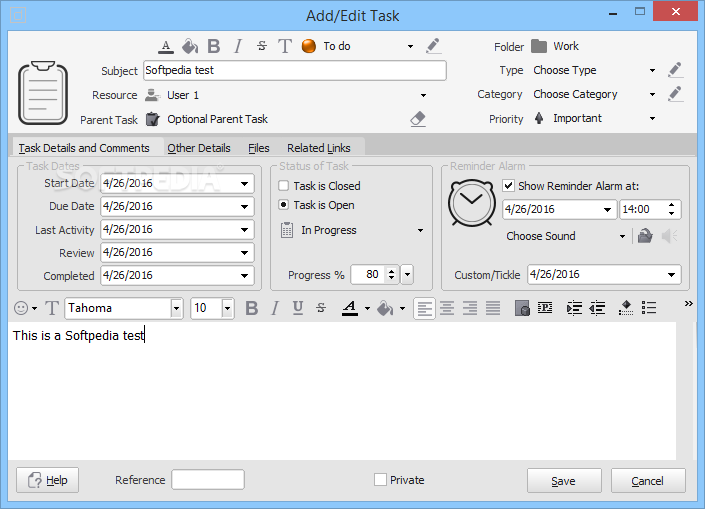This screenshot has width=705, height=509.
Task: Align comment text right
Action: pyautogui.click(x=470, y=308)
